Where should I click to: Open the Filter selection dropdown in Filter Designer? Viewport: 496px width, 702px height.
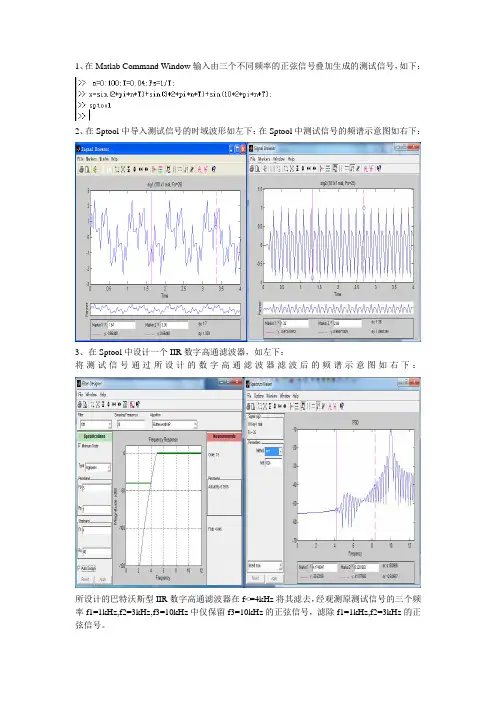96,424
